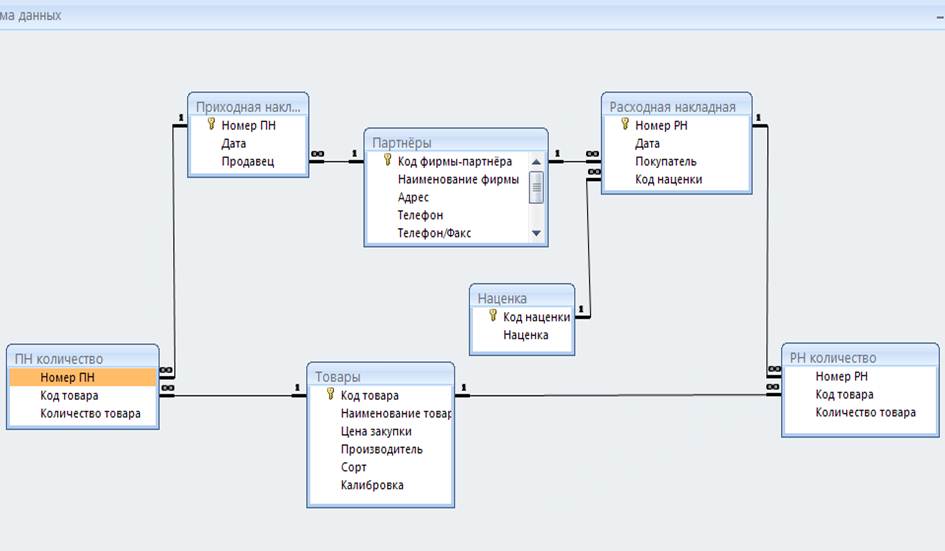The width and height of the screenshot is (945, 551).
Task: Click key icon beside Код наценки in Наценка table
Action: [492, 315]
